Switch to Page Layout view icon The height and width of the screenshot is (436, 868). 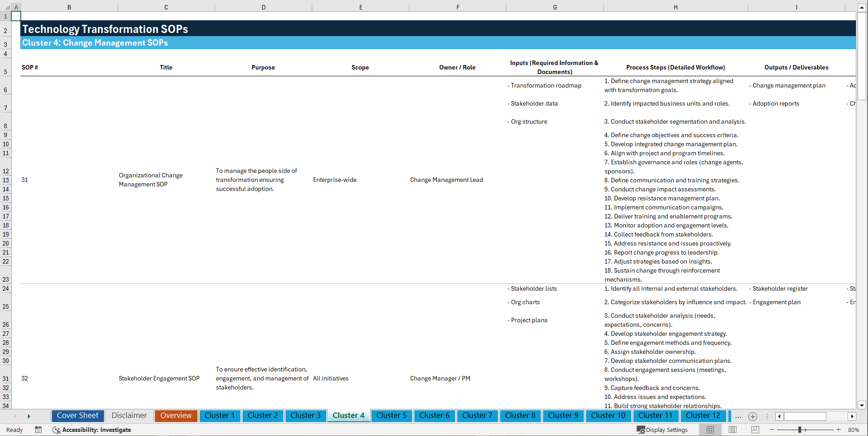click(732, 430)
